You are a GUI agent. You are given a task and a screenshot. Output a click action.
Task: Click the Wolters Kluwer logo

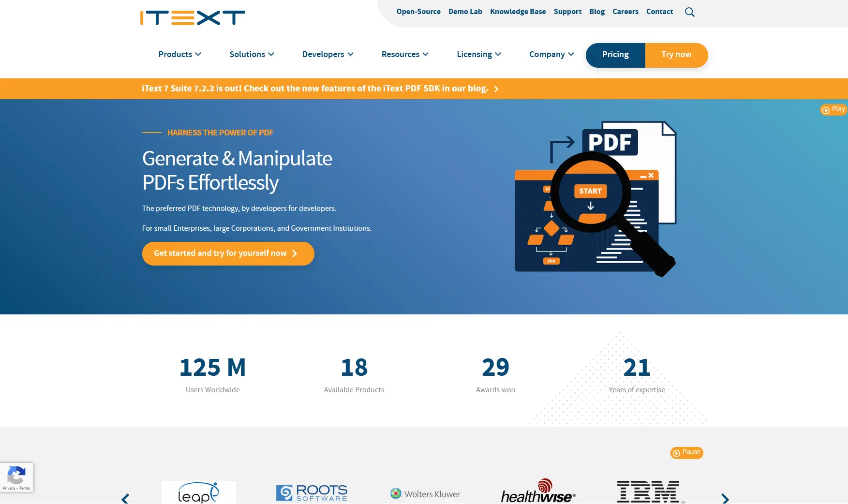(x=425, y=494)
